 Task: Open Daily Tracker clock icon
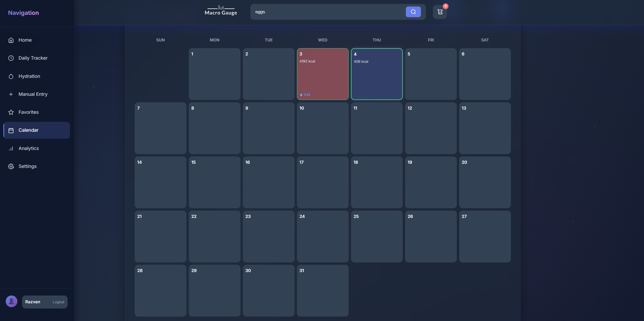pos(11,58)
